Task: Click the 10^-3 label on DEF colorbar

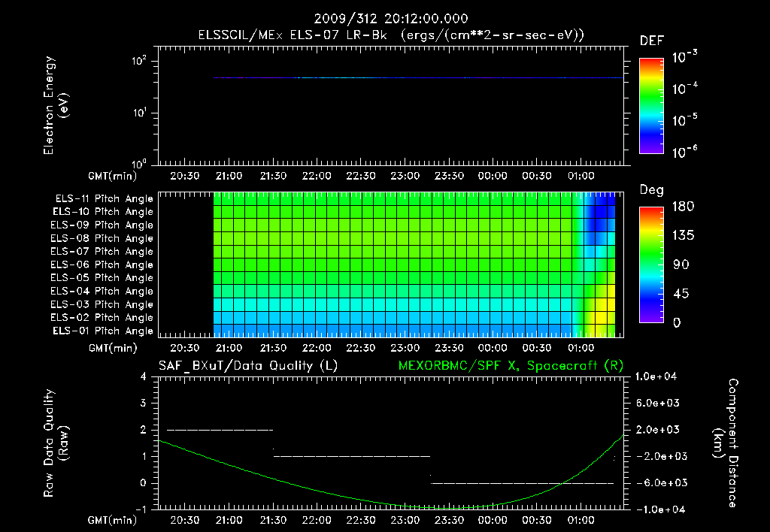Action: 684,57
